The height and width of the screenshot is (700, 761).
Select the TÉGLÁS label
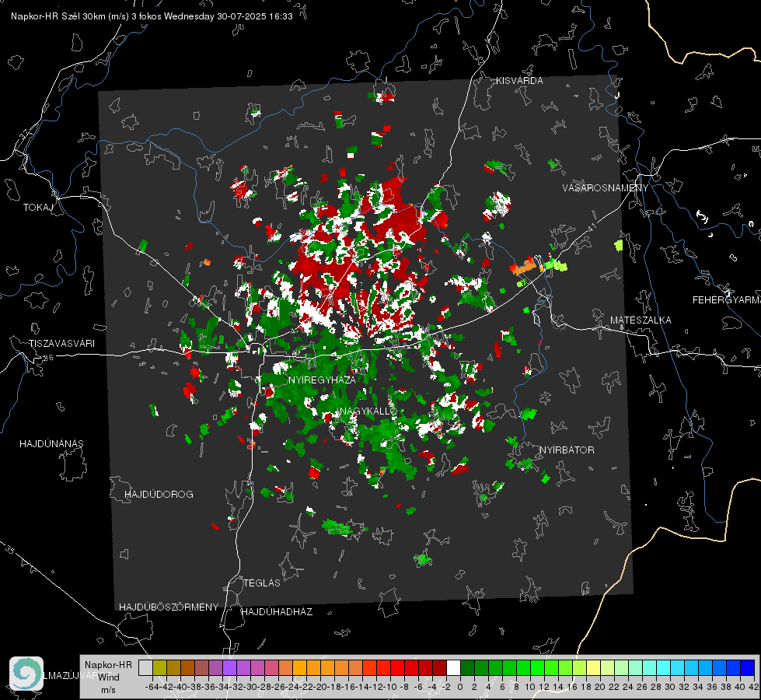262,583
